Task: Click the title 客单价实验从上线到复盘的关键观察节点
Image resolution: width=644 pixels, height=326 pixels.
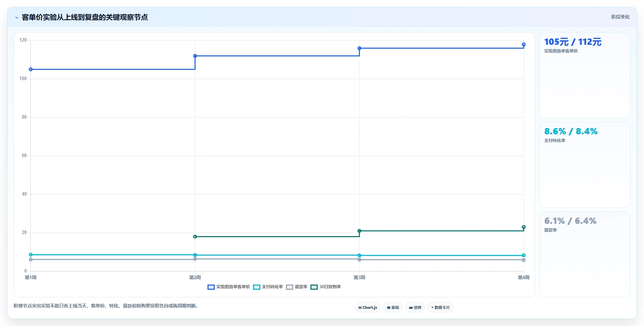Action: pyautogui.click(x=85, y=17)
